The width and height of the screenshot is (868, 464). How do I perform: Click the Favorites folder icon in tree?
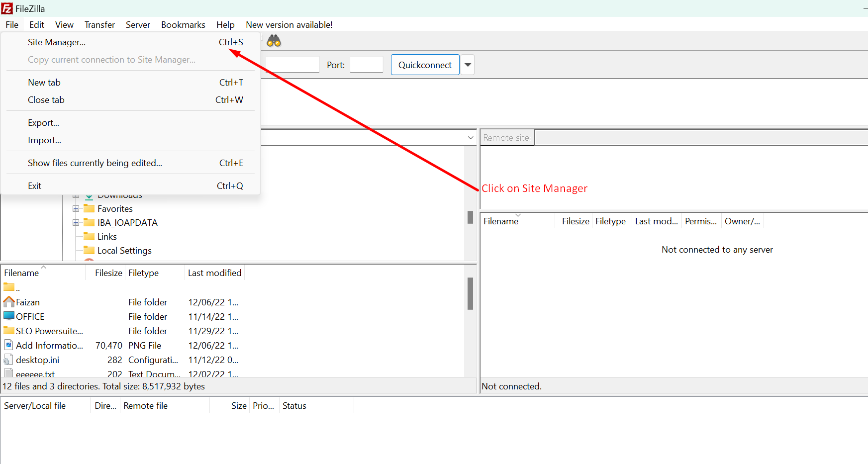click(x=89, y=208)
